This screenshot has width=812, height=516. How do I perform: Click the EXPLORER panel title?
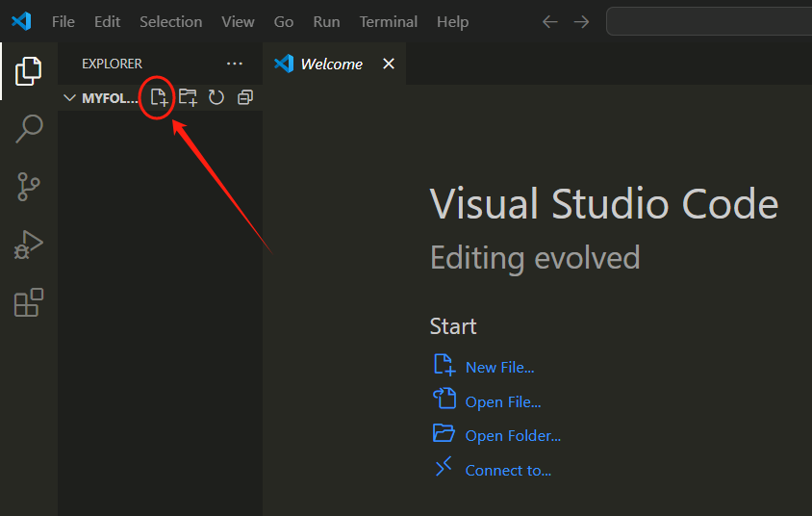[112, 64]
